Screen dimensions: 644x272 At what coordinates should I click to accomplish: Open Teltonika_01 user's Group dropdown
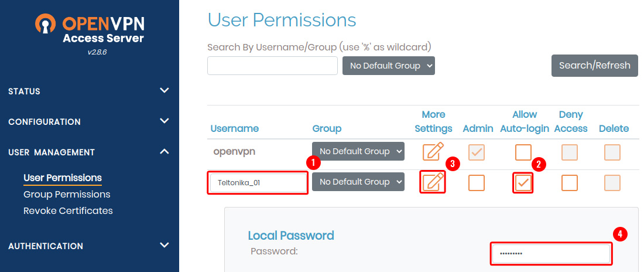[358, 182]
